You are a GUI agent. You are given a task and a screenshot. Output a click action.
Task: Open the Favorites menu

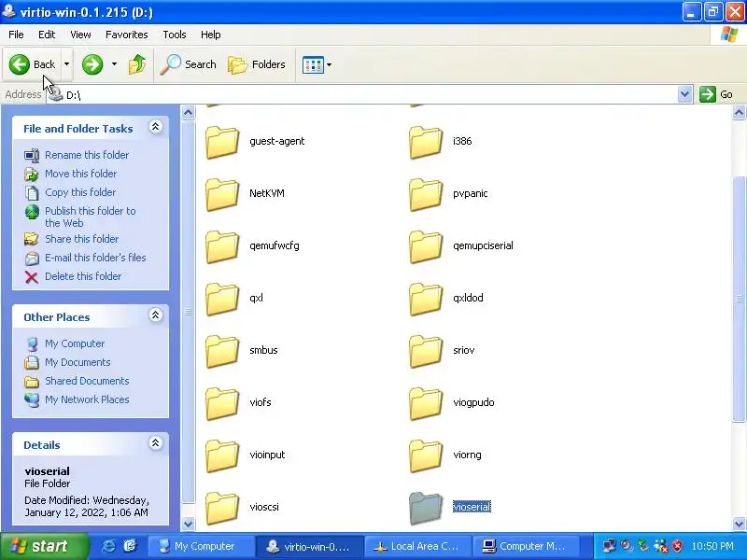click(127, 35)
